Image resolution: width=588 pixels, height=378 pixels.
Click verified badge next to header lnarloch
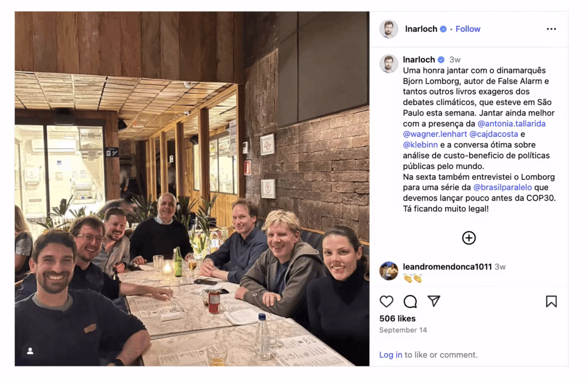point(443,29)
